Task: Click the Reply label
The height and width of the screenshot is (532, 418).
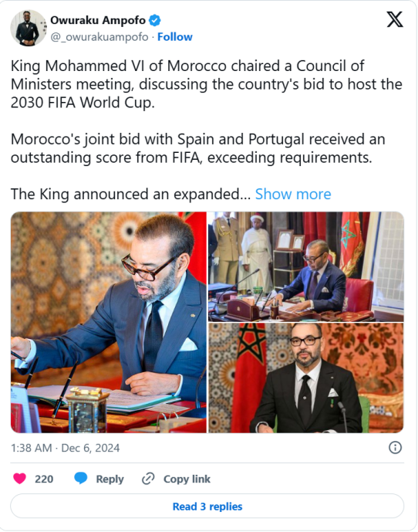Action: pos(110,479)
